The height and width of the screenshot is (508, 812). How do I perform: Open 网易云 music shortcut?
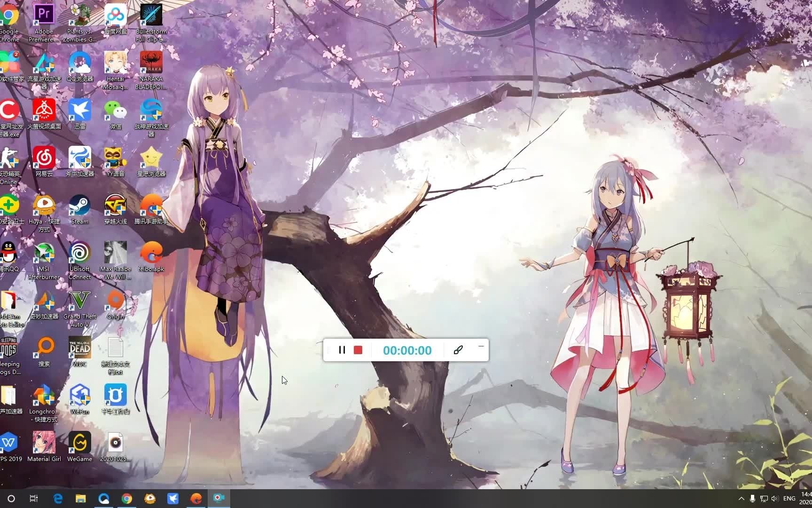pyautogui.click(x=44, y=161)
